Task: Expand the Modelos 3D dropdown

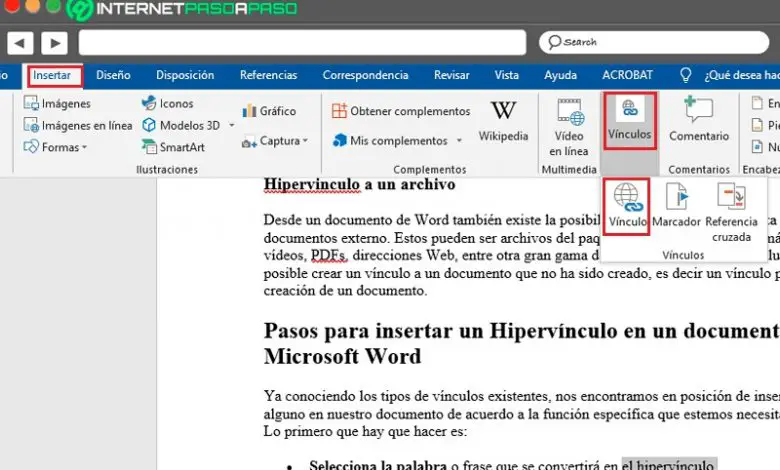Action: 231,125
